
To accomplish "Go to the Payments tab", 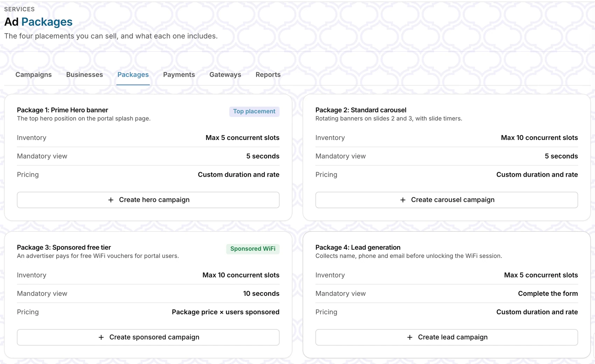I will [179, 75].
